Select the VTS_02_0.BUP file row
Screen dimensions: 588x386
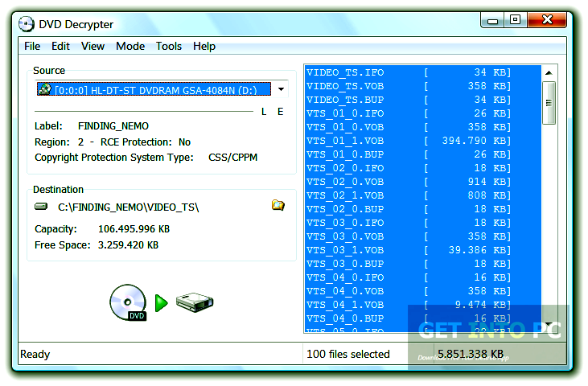(x=423, y=209)
